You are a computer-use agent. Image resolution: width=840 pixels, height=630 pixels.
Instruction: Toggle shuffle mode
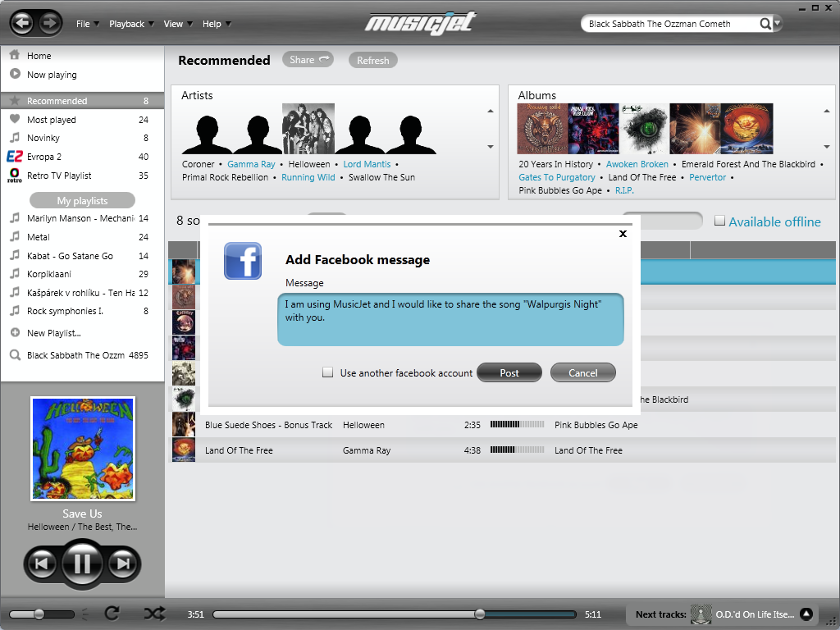pos(155,614)
